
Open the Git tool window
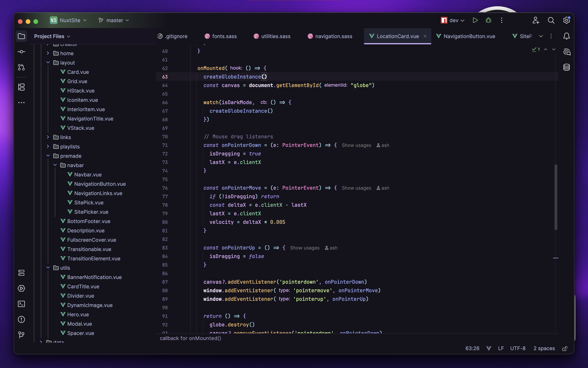[x=21, y=335]
